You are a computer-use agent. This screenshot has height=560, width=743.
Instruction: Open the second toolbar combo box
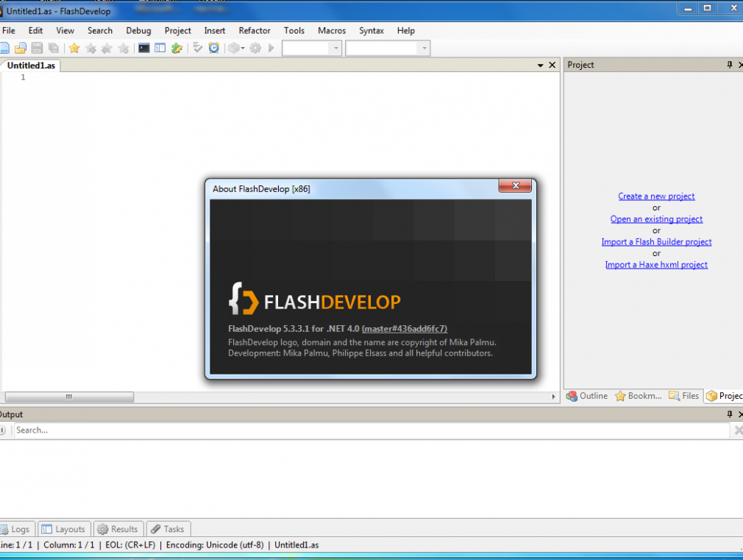click(388, 48)
